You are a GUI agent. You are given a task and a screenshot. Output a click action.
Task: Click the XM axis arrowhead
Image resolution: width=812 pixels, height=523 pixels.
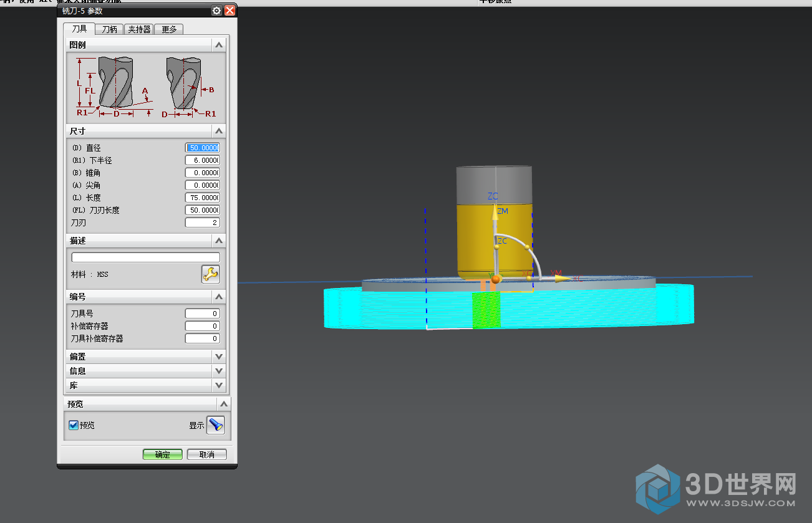point(564,279)
